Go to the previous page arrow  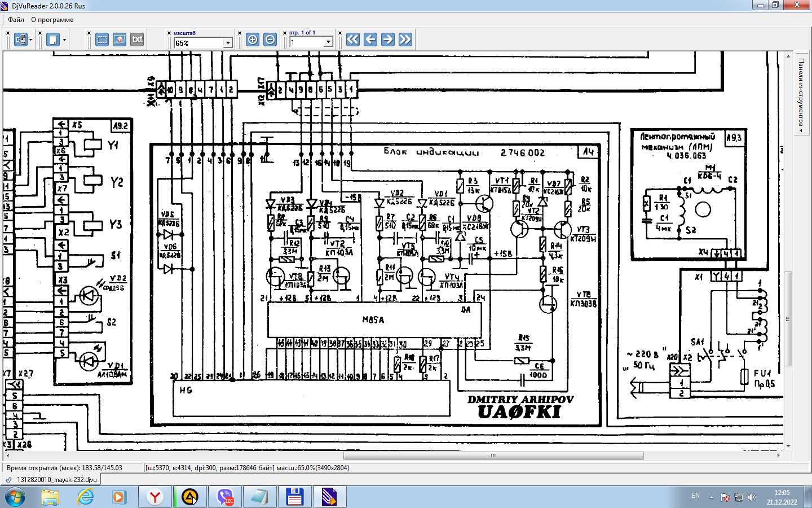click(x=370, y=40)
